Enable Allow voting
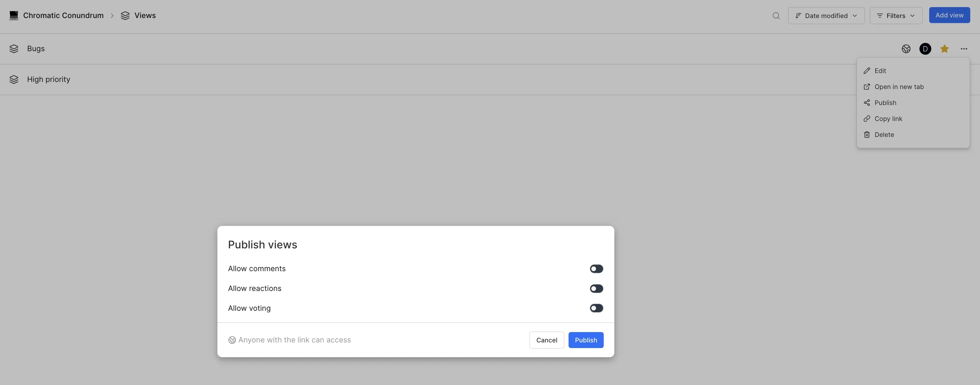This screenshot has width=980, height=385. click(x=596, y=308)
